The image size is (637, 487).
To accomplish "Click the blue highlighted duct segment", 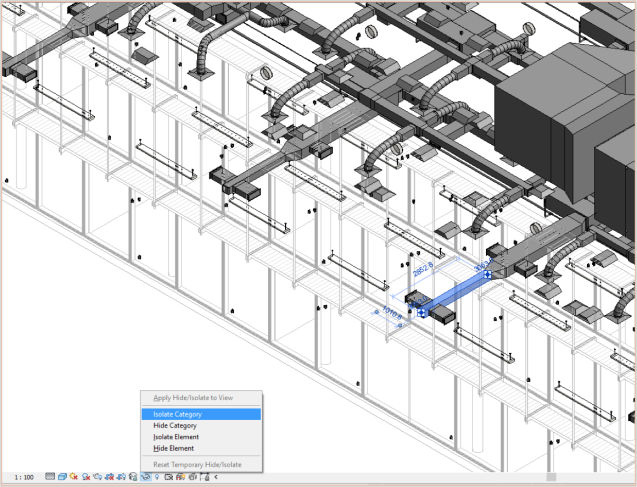I will pos(455,293).
